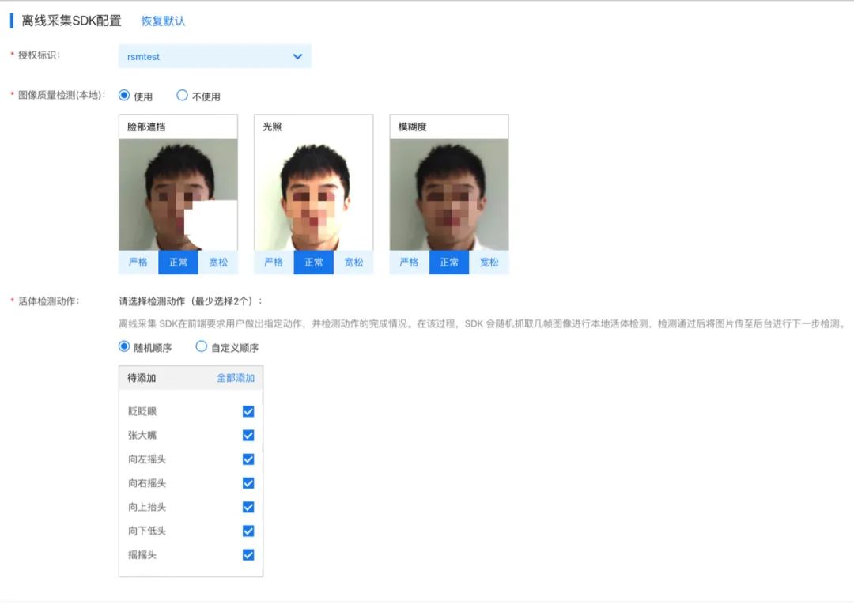Image resolution: width=854 pixels, height=616 pixels.
Task: Select 严格 mode for 光照 detection
Action: click(273, 262)
